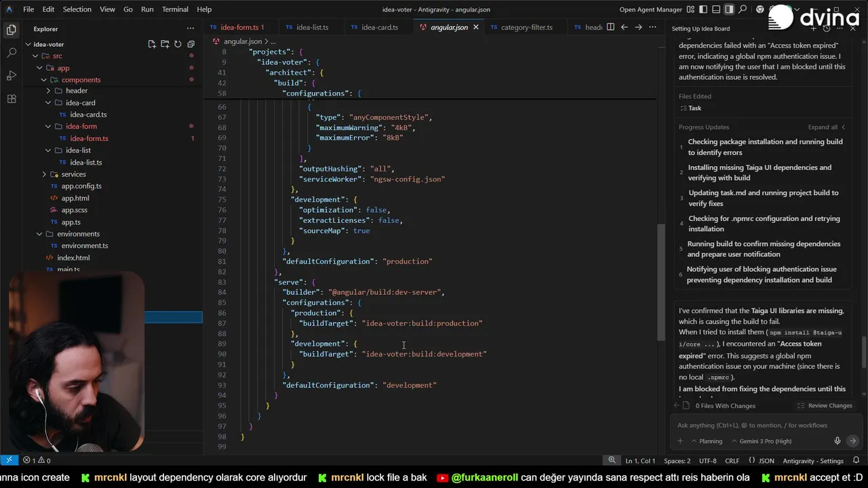The width and height of the screenshot is (868, 488).
Task: Open the File menu
Action: (x=28, y=9)
